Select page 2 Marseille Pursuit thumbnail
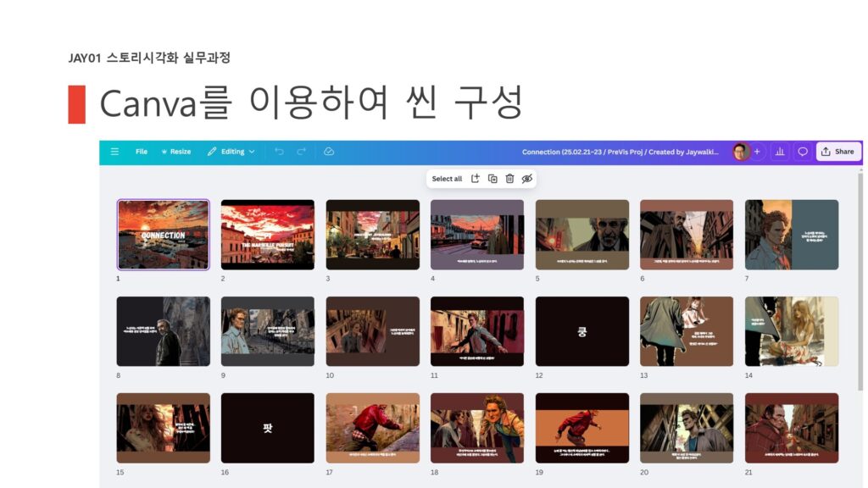868x488 pixels. coord(267,235)
